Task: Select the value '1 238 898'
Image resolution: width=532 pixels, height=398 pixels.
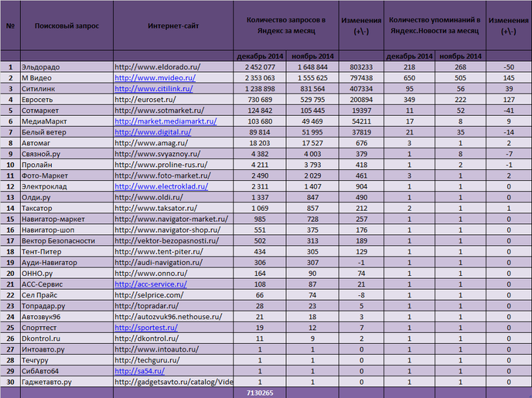Action: point(260,89)
